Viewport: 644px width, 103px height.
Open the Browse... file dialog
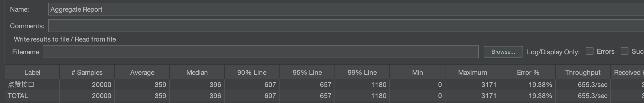click(503, 52)
